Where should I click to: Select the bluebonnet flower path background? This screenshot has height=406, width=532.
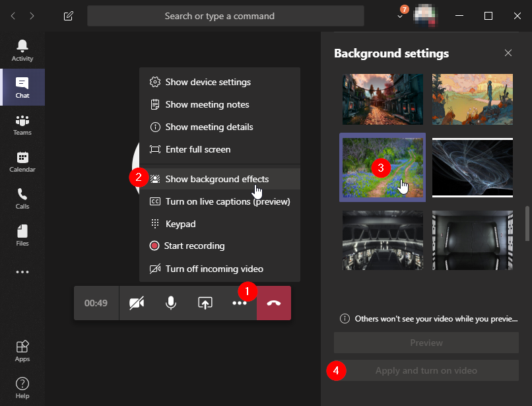(382, 168)
